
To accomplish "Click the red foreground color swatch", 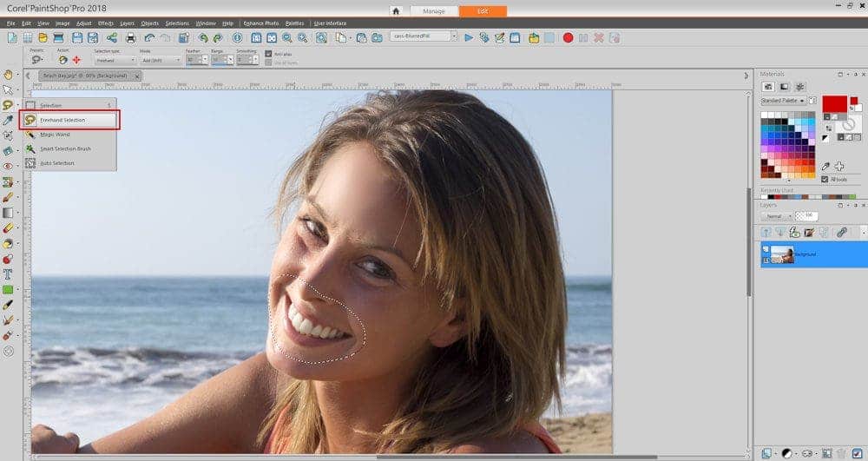I will (834, 103).
